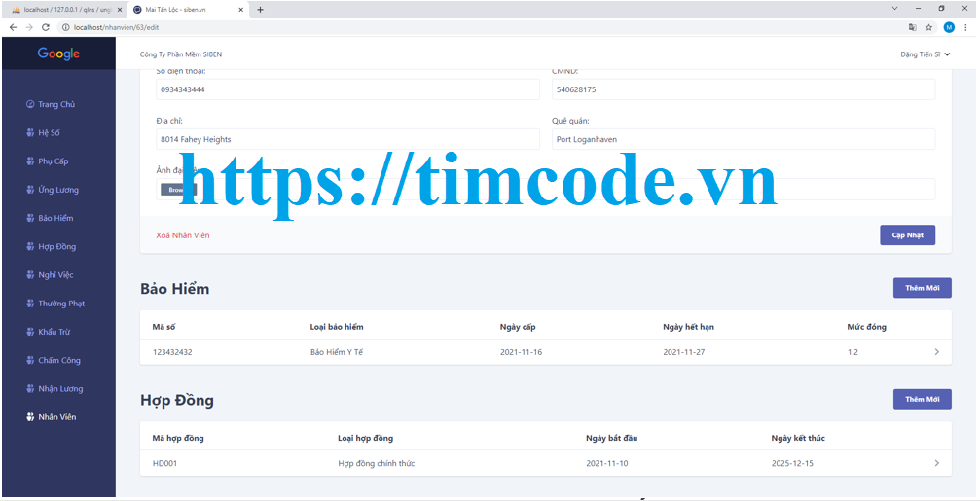The height and width of the screenshot is (501, 980).
Task: Click the Google logo in sidebar
Action: [x=58, y=54]
